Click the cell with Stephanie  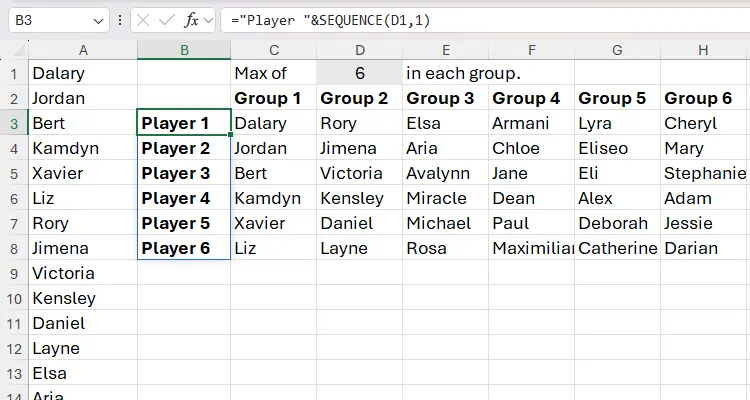tap(704, 173)
